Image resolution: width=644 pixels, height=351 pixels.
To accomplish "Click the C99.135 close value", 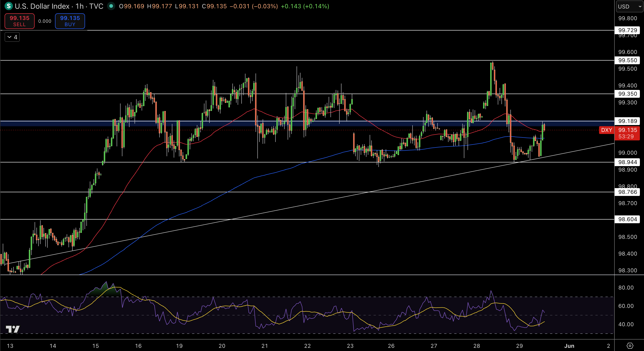I will tap(214, 6).
